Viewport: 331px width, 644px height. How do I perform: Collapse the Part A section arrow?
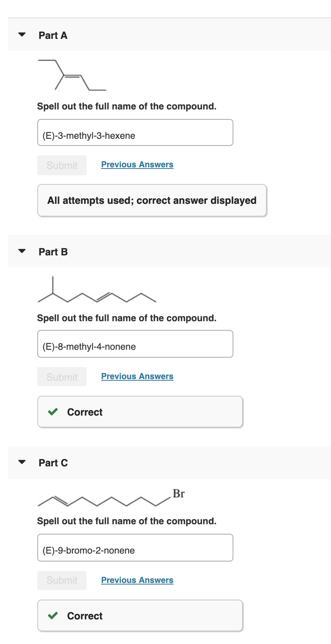click(x=22, y=34)
